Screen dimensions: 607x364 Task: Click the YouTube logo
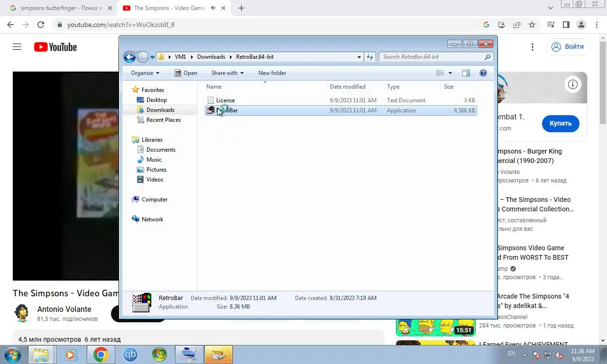point(55,47)
